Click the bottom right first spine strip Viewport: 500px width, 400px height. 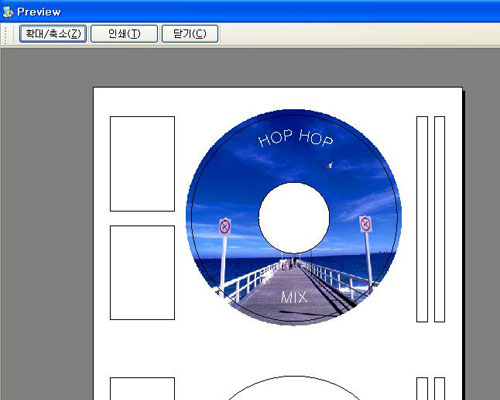point(422,389)
